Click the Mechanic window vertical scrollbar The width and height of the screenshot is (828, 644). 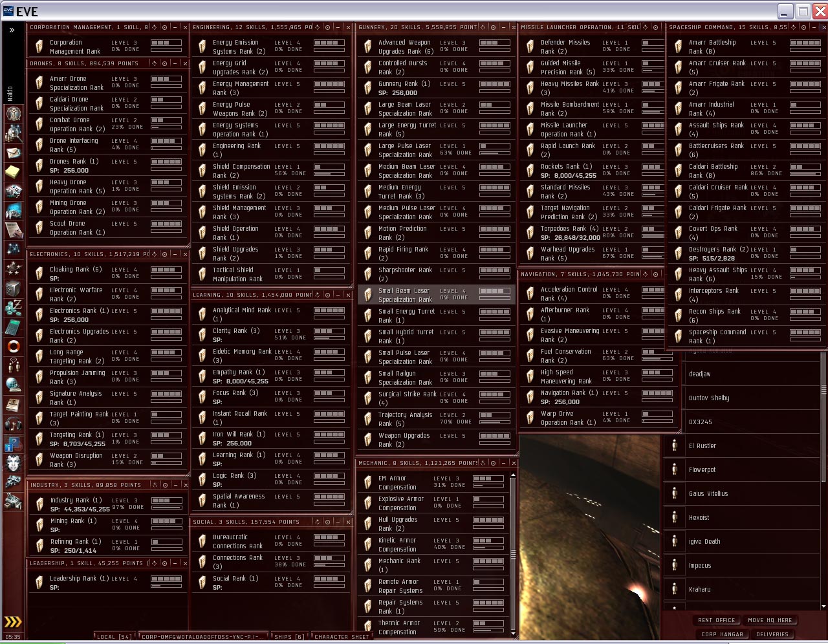(513, 553)
